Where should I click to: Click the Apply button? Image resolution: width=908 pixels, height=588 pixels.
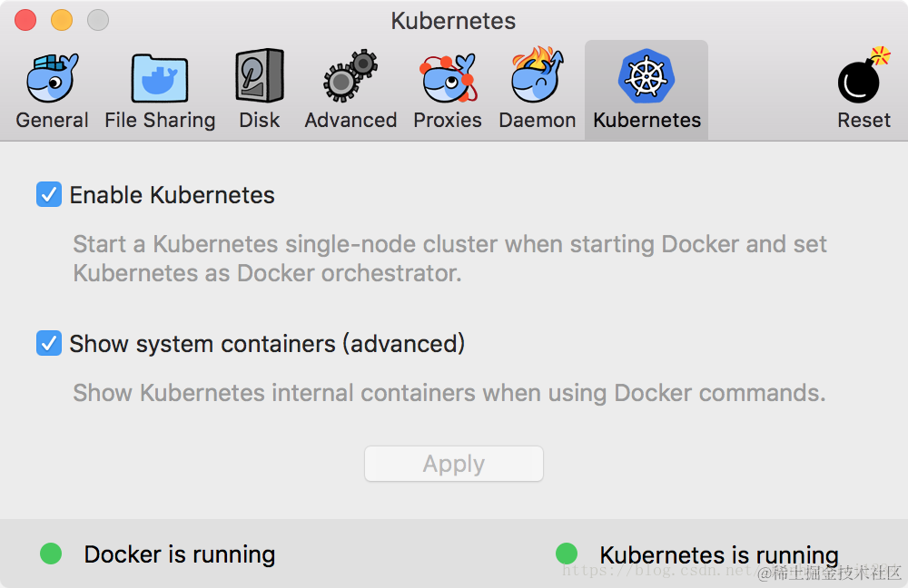click(x=454, y=464)
